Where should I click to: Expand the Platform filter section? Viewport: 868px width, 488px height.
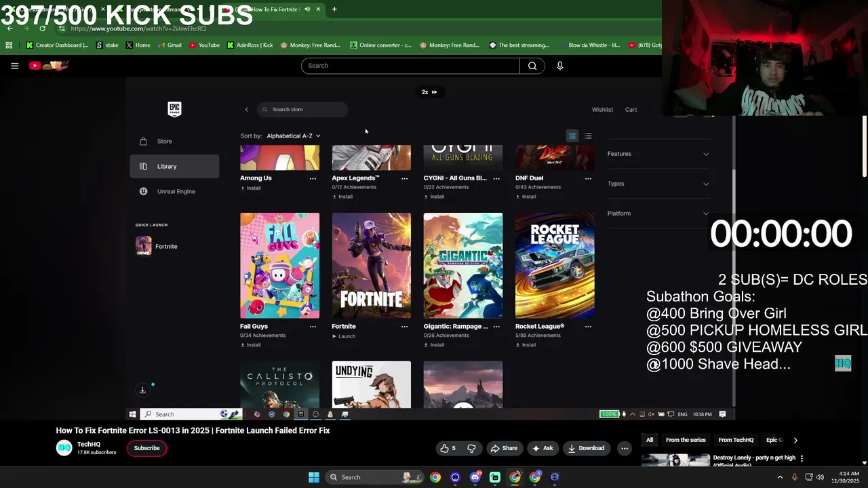(658, 213)
